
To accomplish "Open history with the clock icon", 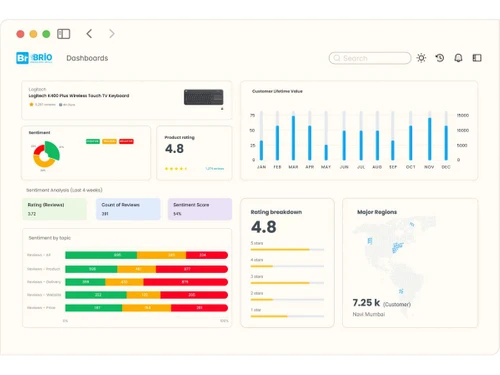I will tap(440, 58).
